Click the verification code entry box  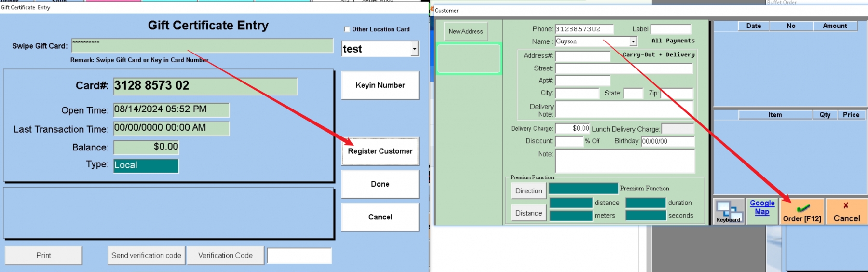coord(299,256)
